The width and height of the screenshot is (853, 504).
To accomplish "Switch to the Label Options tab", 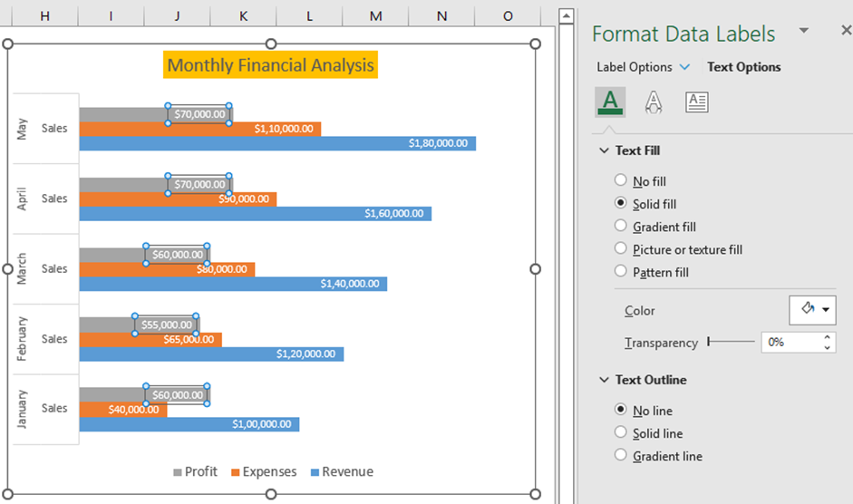I will [x=635, y=67].
